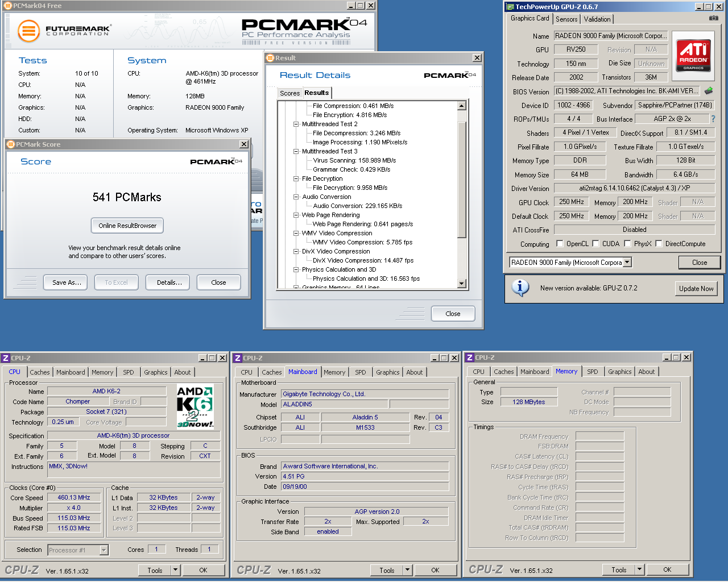This screenshot has width=728, height=582.
Task: Click the PCMark04 Free window title icon
Action: pos(8,6)
